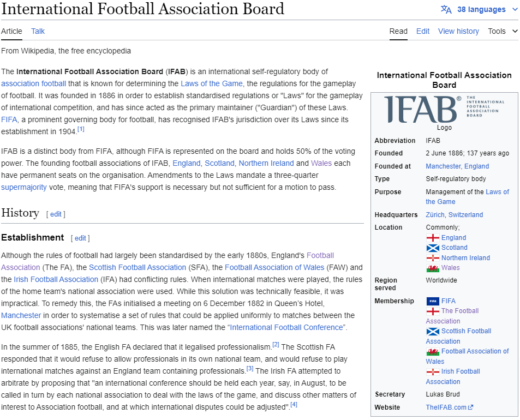
Task: Open the FIFA link in Membership
Action: click(x=449, y=301)
